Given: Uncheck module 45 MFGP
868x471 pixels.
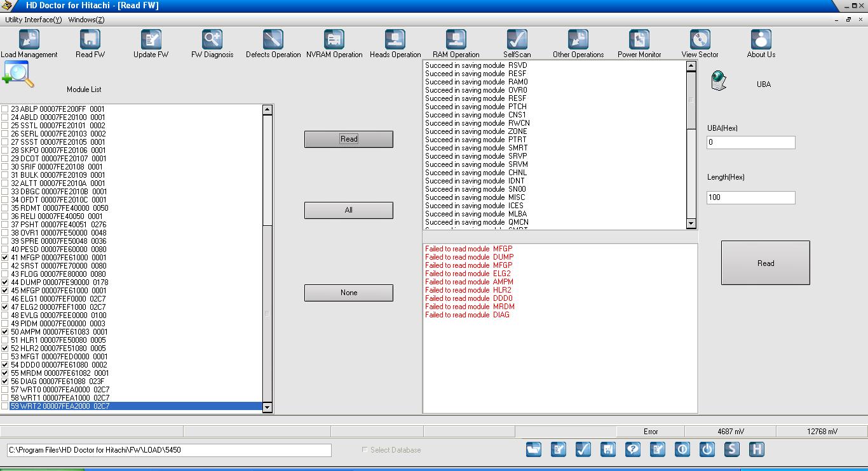Looking at the screenshot, I should (5, 291).
